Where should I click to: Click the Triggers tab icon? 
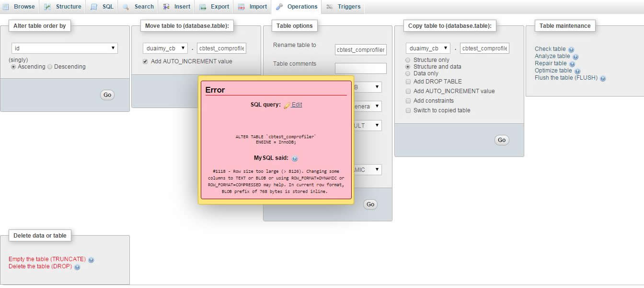[330, 7]
